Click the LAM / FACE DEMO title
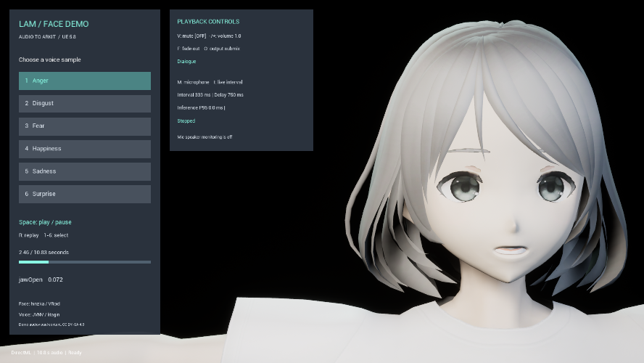The width and height of the screenshot is (644, 363). pos(54,24)
